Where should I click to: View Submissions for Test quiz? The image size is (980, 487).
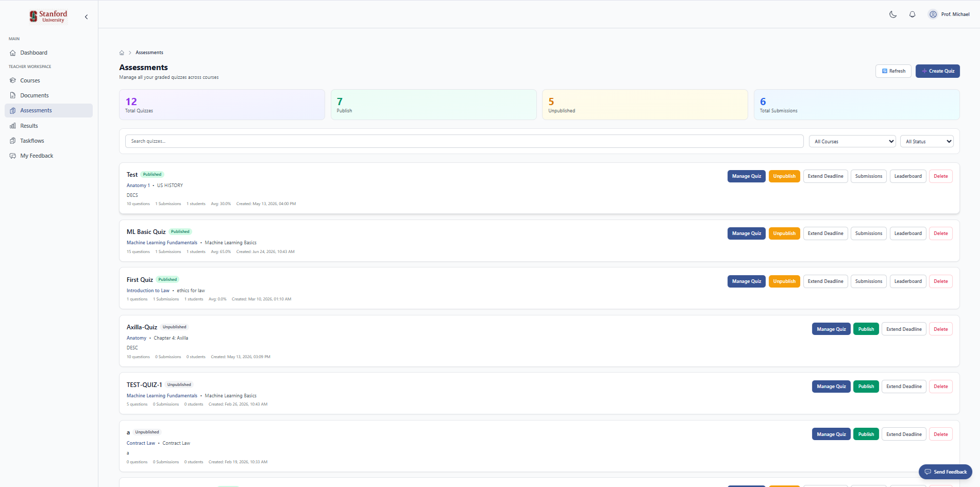869,176
